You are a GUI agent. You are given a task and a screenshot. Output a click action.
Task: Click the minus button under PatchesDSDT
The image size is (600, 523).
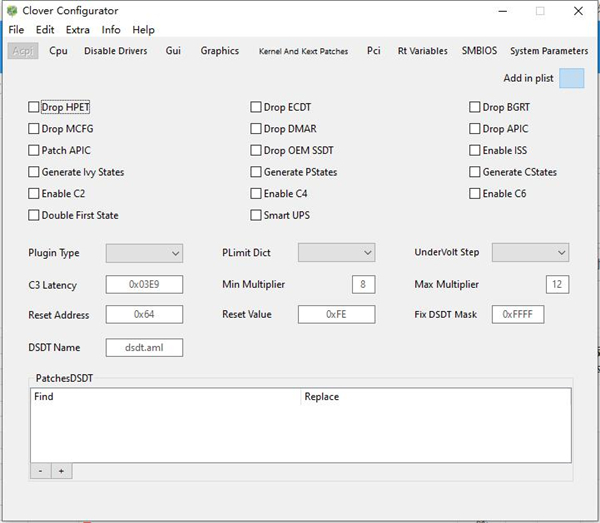(x=40, y=470)
